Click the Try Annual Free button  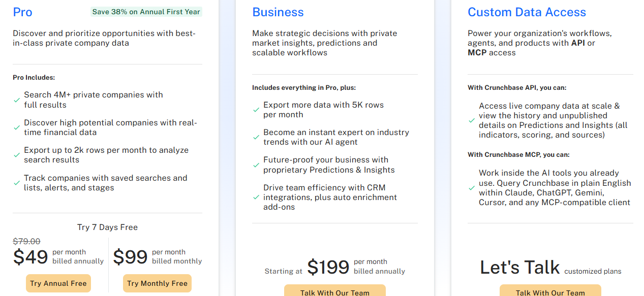click(58, 283)
